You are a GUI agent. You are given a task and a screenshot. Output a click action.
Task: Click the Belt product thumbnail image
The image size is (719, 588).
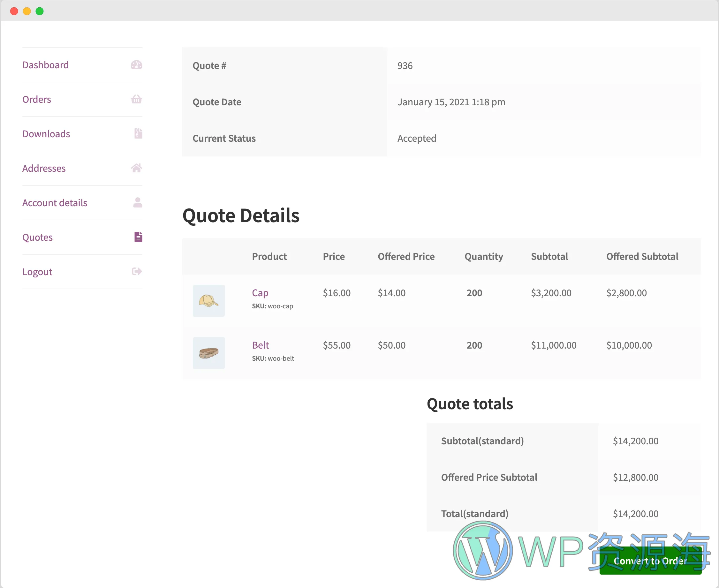click(209, 351)
